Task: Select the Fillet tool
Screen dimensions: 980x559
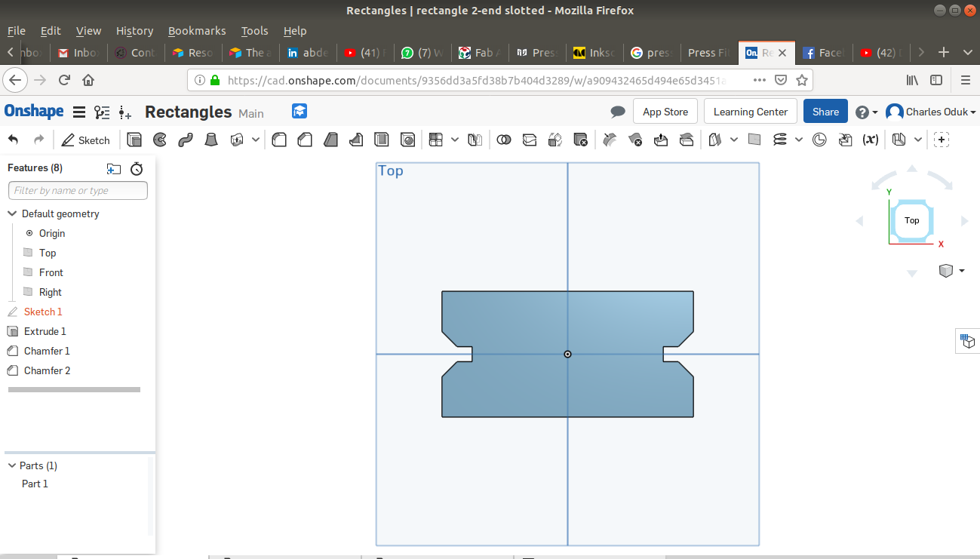Action: [x=279, y=140]
